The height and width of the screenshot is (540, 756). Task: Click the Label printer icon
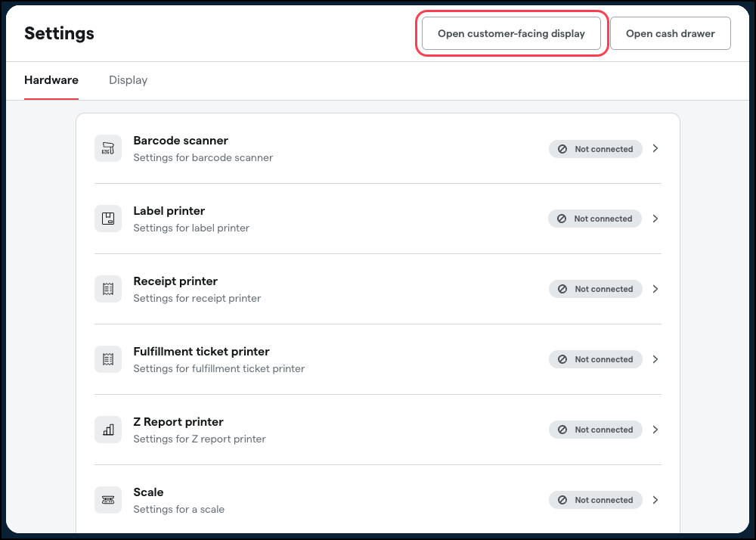point(108,219)
